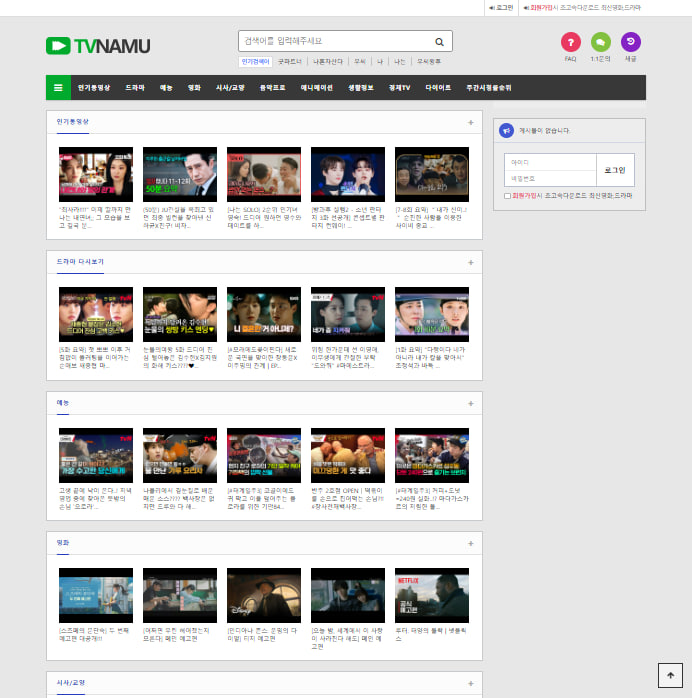Open the Disney+ movie teaser thumbnail
Image resolution: width=692 pixels, height=698 pixels.
click(264, 595)
